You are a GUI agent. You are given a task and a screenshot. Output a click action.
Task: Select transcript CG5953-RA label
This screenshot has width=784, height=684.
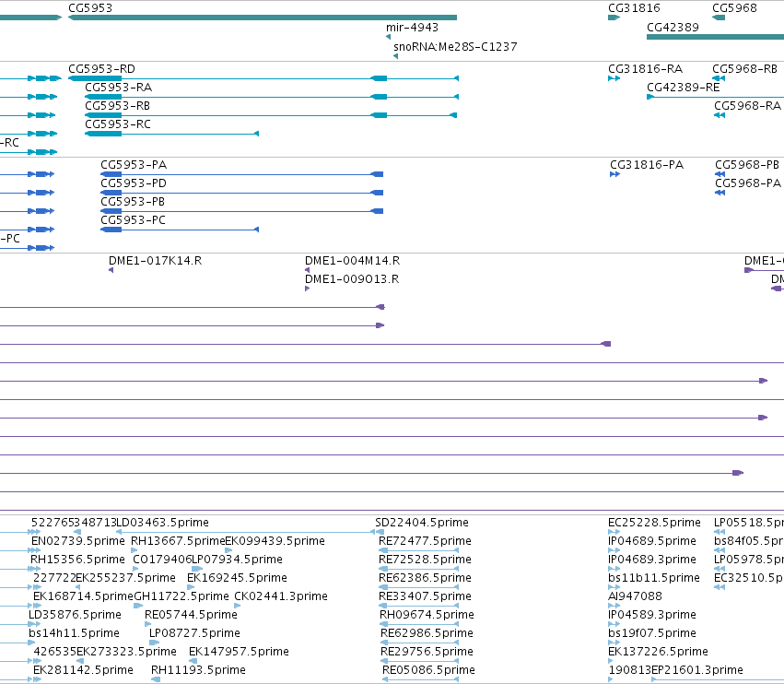click(119, 87)
